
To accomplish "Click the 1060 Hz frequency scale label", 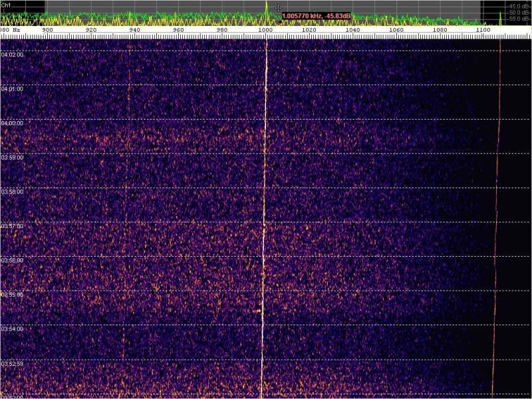I will tap(396, 30).
